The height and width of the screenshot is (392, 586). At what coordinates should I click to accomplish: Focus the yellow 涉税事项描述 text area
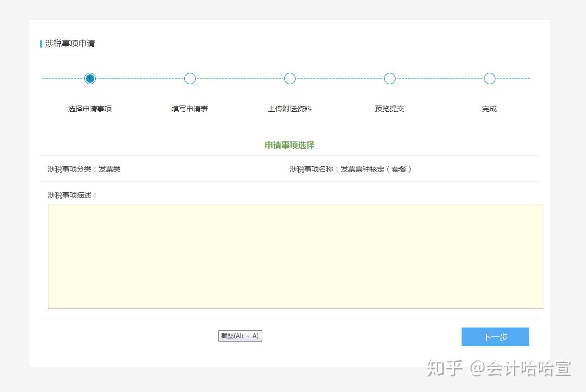pos(295,256)
